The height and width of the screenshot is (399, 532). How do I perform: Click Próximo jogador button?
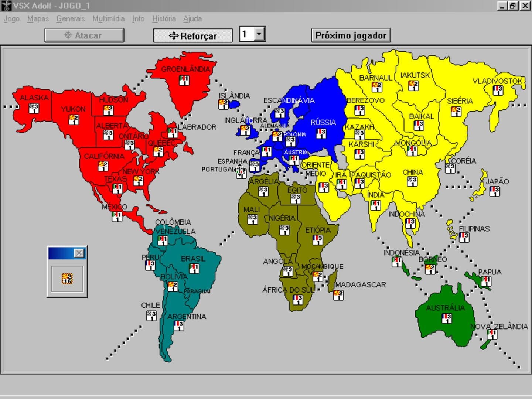point(351,35)
